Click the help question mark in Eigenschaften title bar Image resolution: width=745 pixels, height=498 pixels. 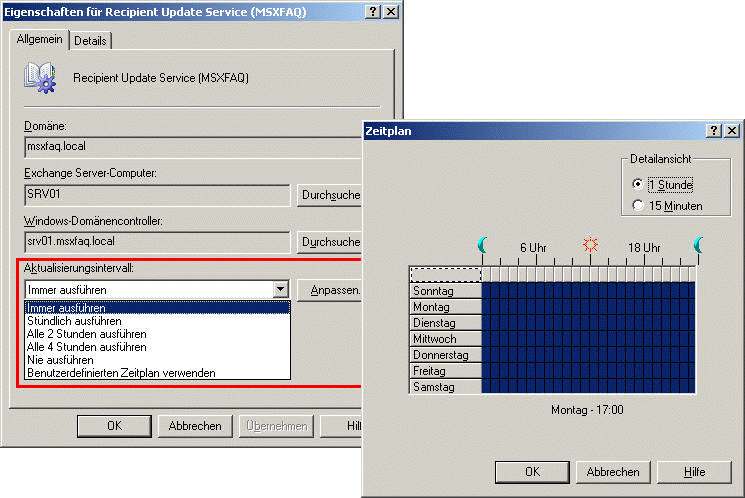pyautogui.click(x=373, y=12)
